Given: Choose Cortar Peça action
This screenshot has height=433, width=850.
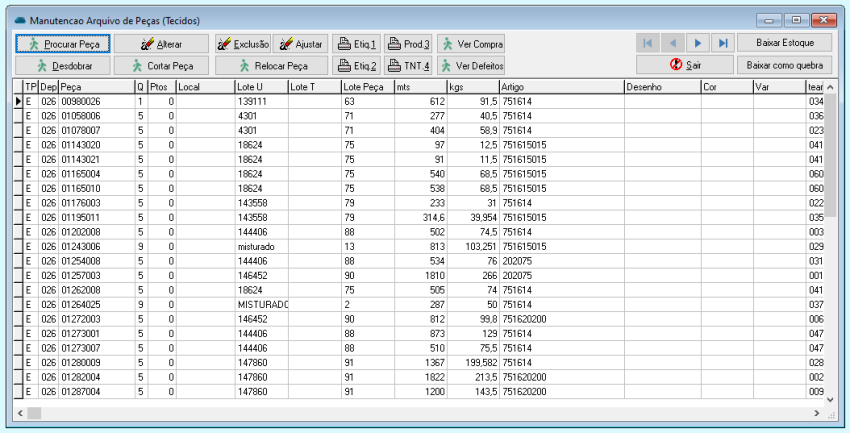Looking at the screenshot, I should click(x=161, y=65).
